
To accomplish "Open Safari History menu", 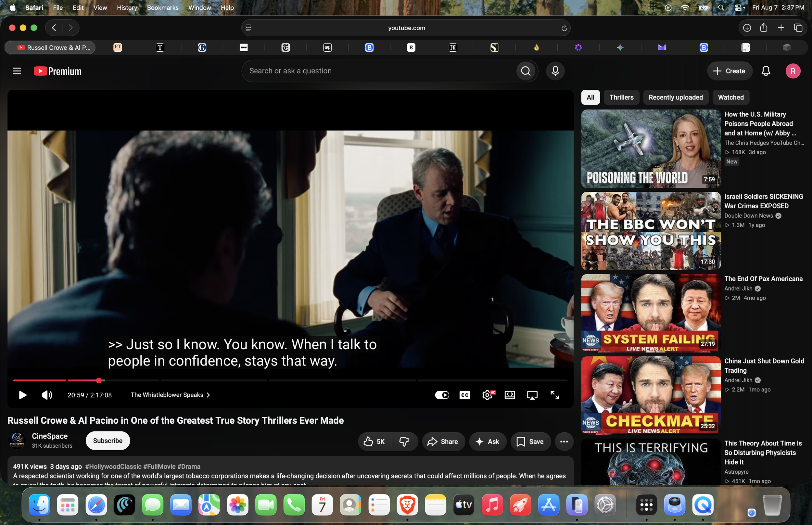I will [x=127, y=7].
